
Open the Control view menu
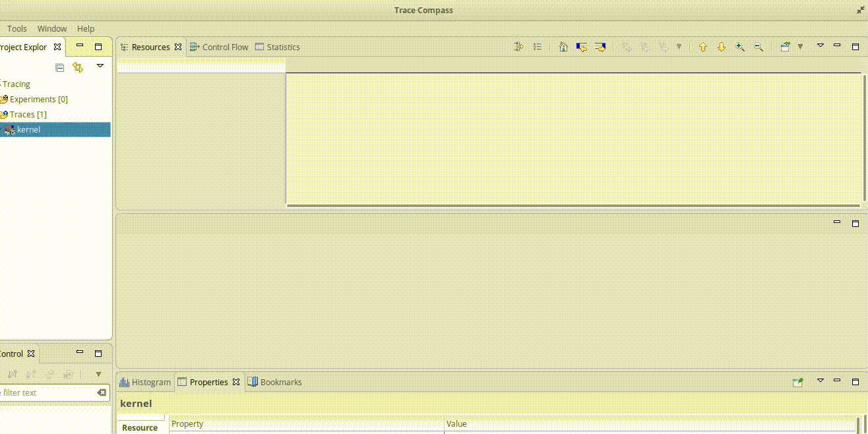pyautogui.click(x=98, y=374)
